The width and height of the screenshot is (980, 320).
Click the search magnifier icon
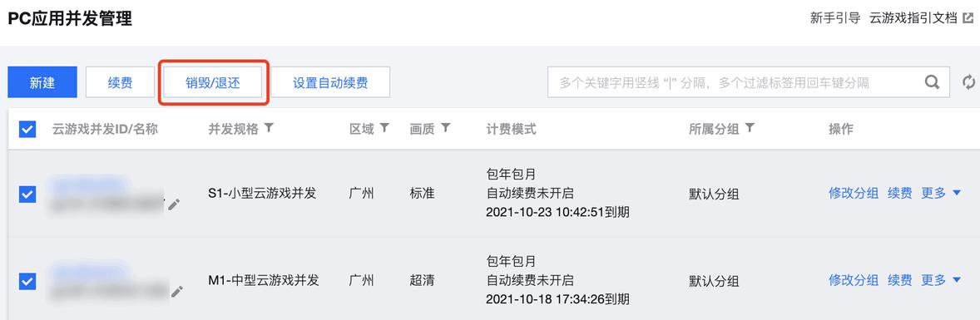tap(931, 82)
